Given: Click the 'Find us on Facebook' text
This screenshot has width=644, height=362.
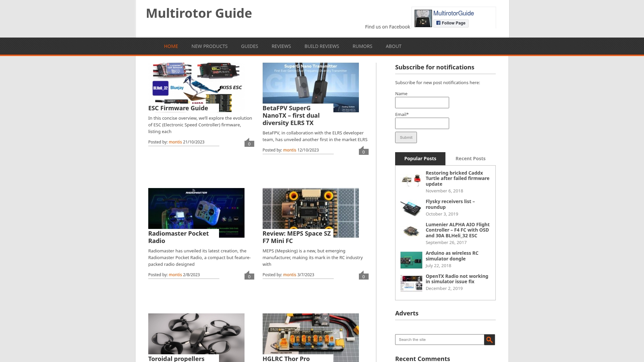Looking at the screenshot, I should point(387,27).
